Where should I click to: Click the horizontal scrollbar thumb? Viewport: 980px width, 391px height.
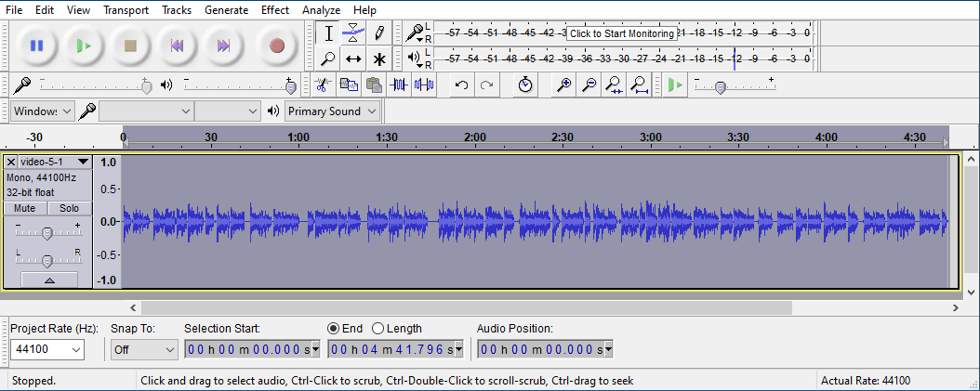[x=466, y=307]
